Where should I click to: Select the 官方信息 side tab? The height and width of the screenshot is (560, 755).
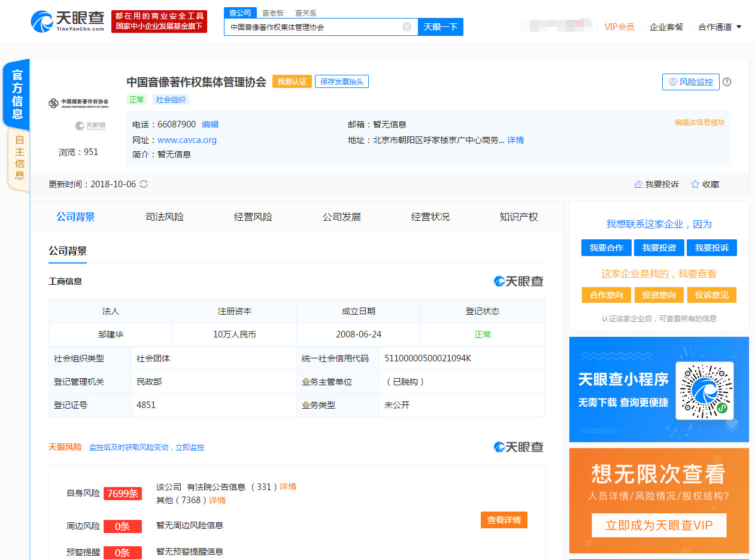coord(17,95)
